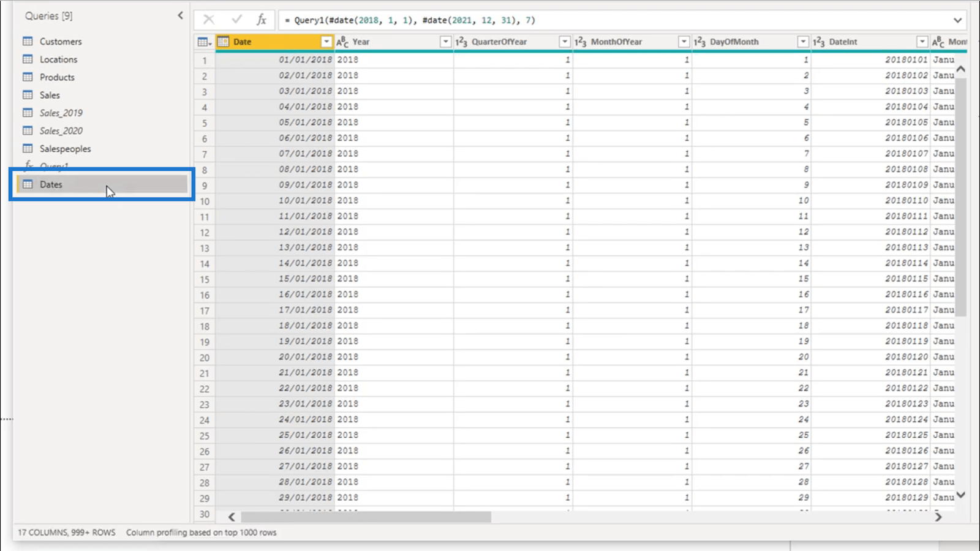Select the Products query

(57, 77)
